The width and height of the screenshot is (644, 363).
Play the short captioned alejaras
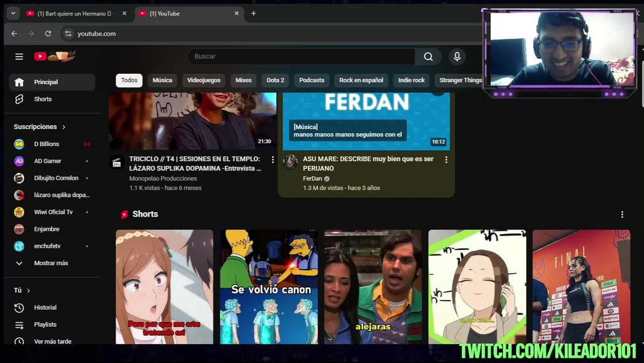(x=373, y=287)
